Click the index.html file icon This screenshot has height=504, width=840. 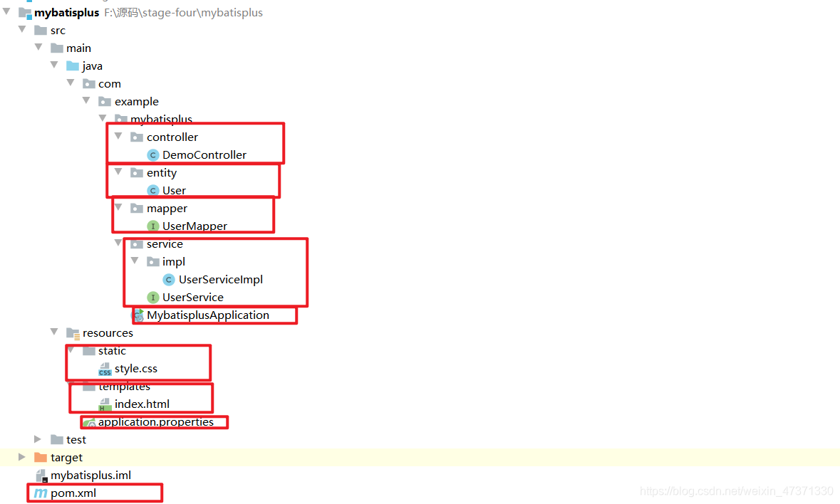coord(105,404)
